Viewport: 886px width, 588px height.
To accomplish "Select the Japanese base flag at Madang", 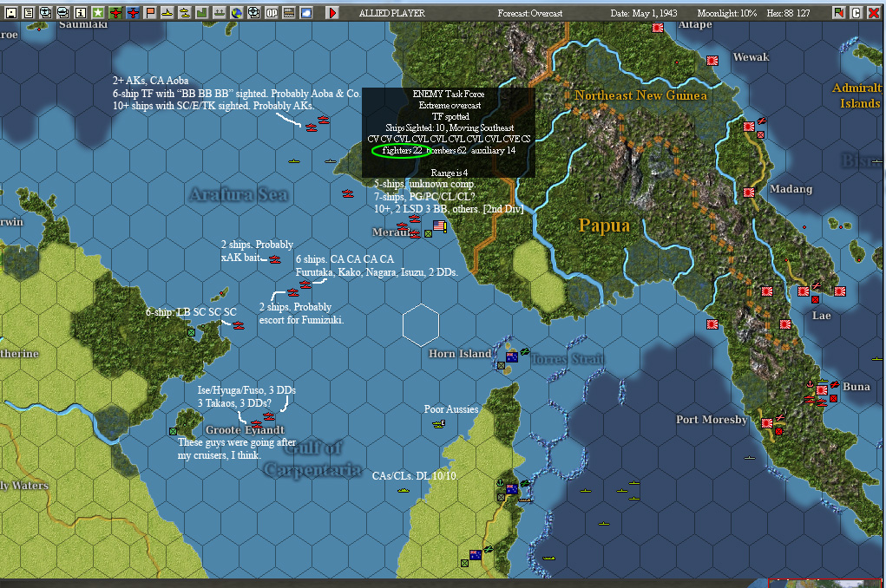I will pyautogui.click(x=749, y=193).
